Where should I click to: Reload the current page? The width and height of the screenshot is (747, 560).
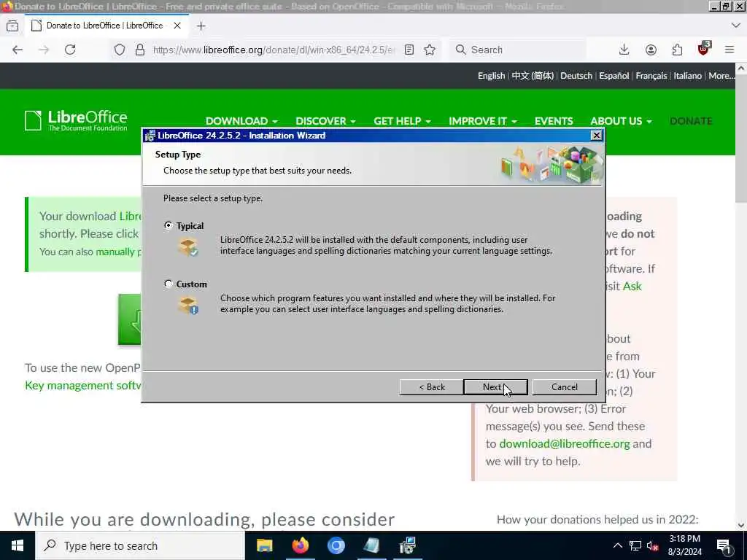pos(70,50)
